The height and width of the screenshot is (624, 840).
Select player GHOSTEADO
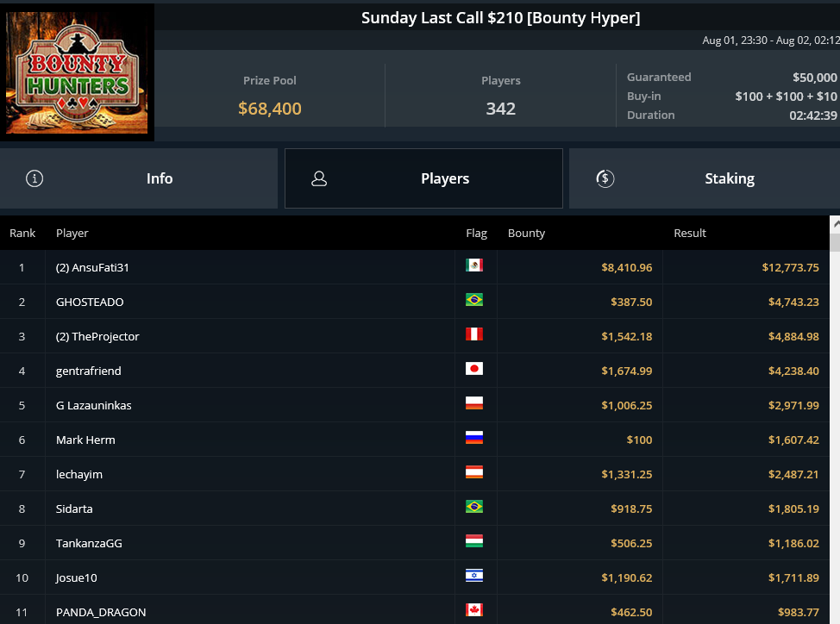click(90, 302)
